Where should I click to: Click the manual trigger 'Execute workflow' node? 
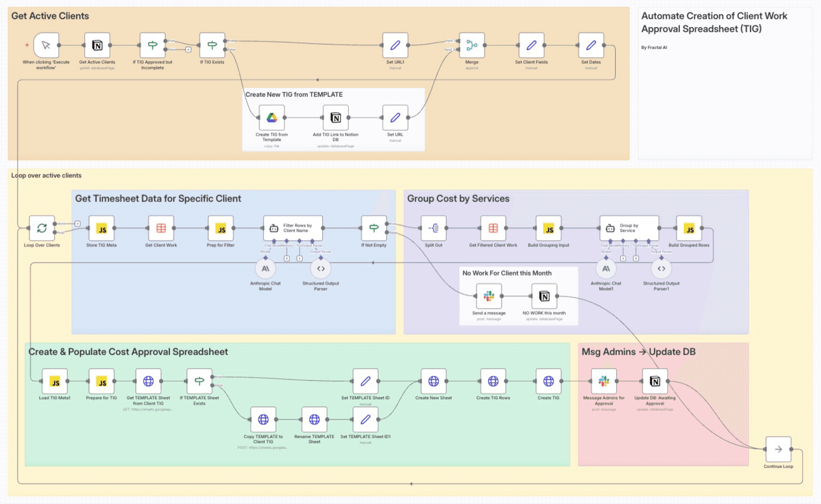pos(46,45)
